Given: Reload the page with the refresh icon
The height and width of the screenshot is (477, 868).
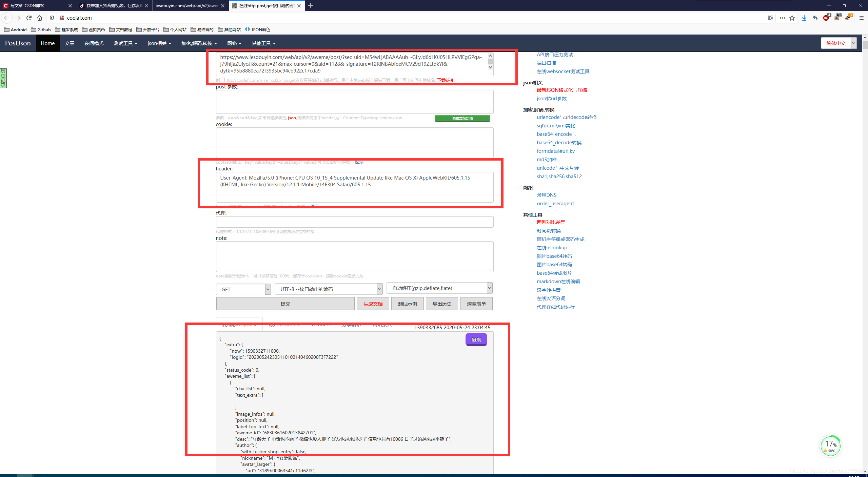Looking at the screenshot, I should pos(29,18).
